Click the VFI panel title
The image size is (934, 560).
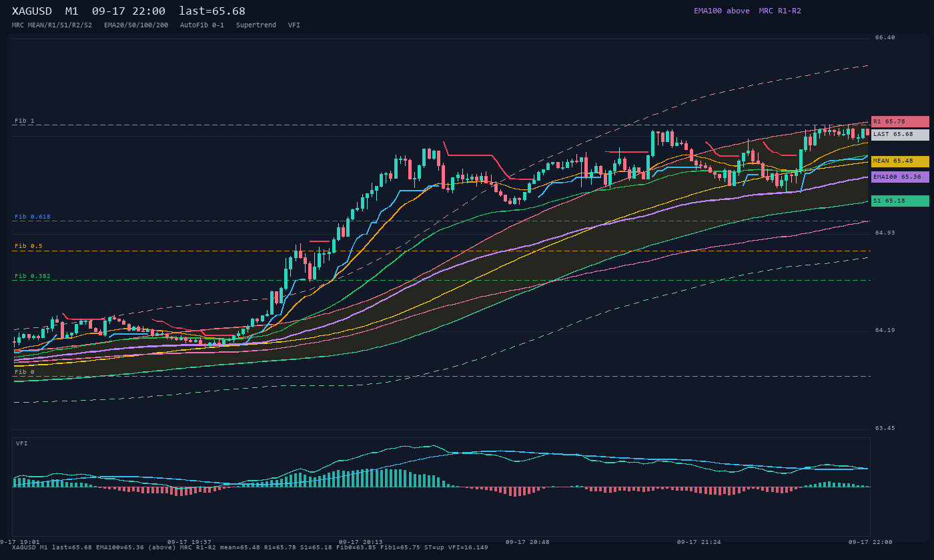(22, 443)
